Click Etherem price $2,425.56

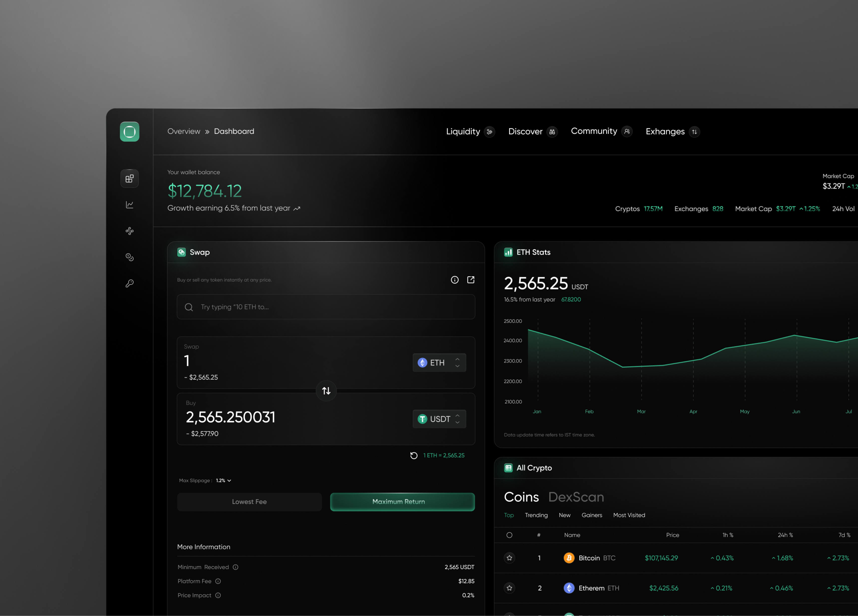click(664, 588)
